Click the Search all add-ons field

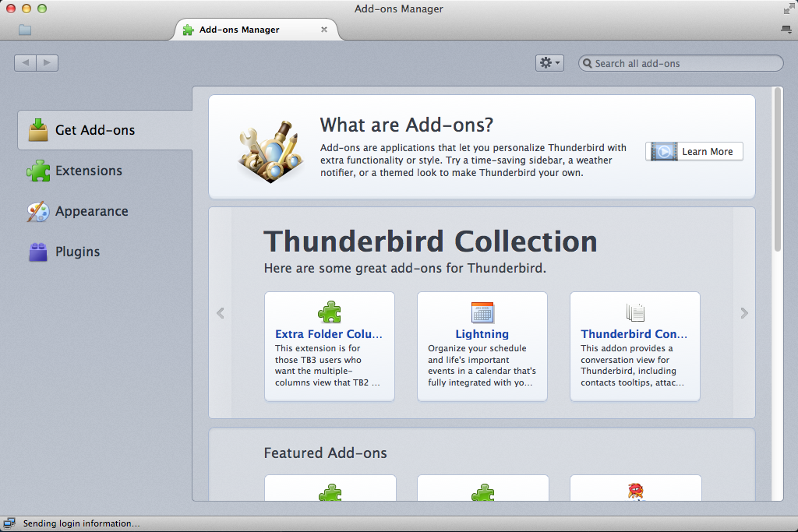click(x=680, y=64)
